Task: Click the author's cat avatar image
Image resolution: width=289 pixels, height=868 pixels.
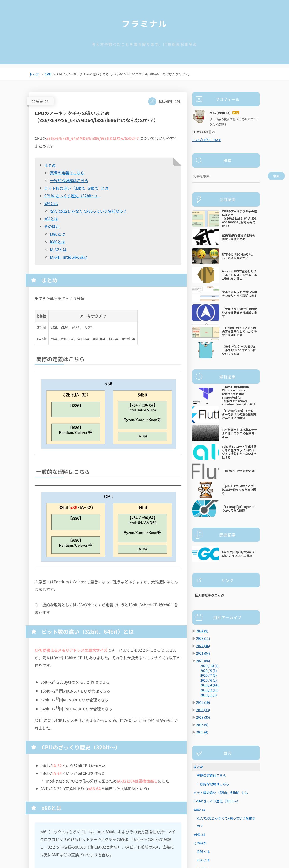Action: 199,116
